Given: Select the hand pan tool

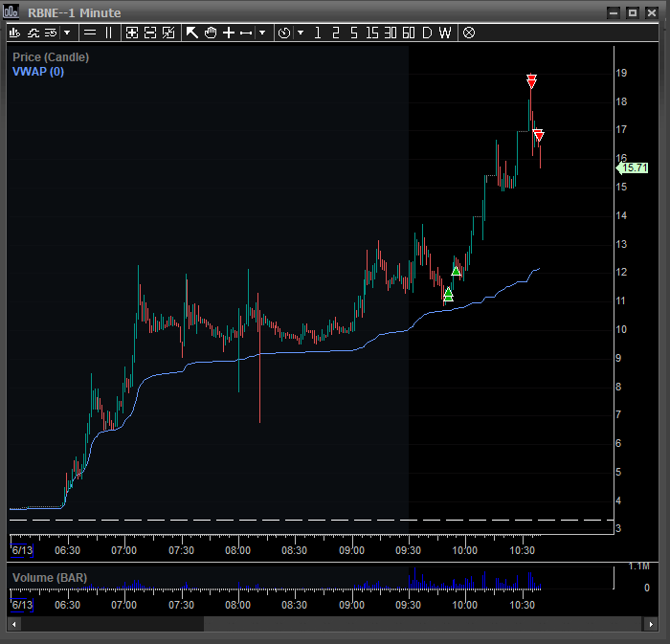Looking at the screenshot, I should 211,33.
